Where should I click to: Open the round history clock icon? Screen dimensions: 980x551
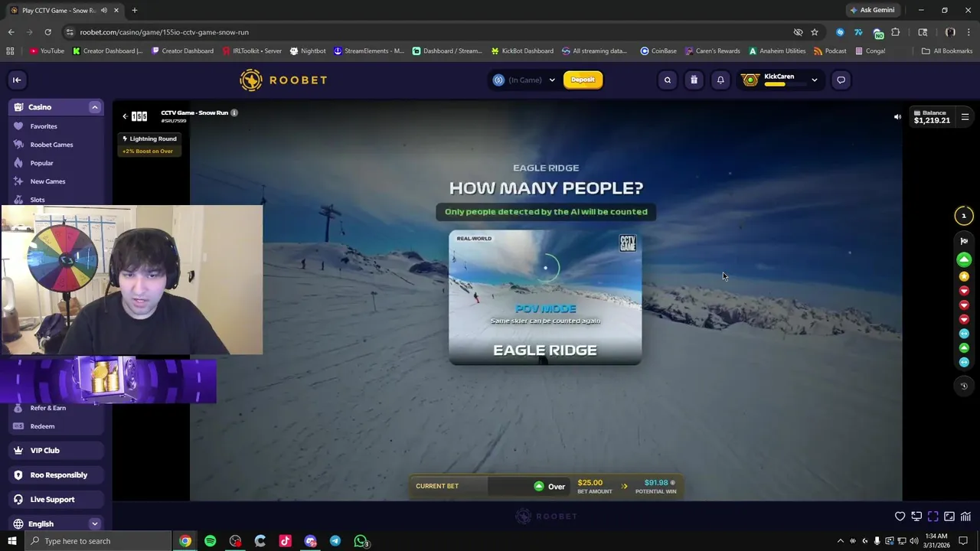coord(964,386)
